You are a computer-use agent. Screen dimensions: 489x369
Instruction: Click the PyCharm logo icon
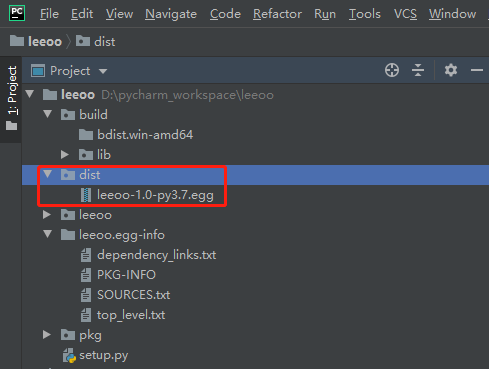pos(17,13)
